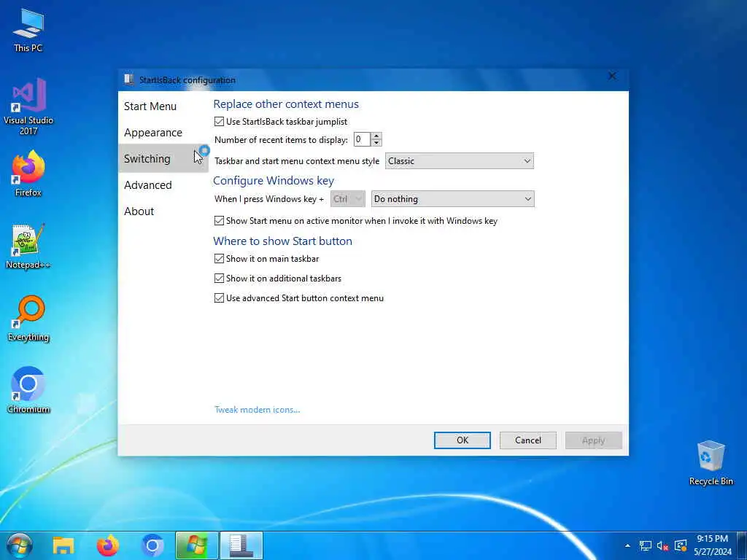Click the Apply button

point(594,440)
